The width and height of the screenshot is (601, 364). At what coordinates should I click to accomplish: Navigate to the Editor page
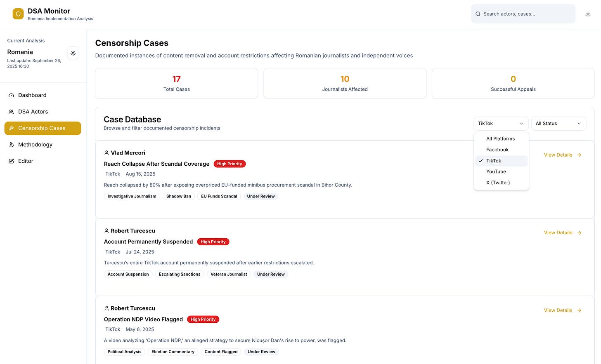[x=43, y=161]
